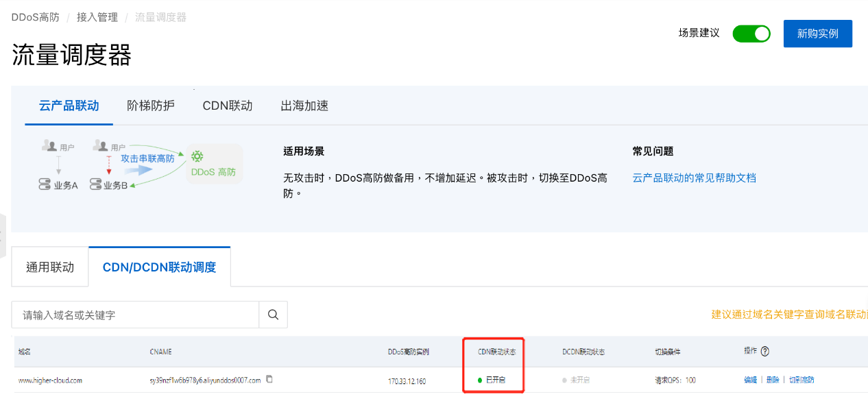868x401 pixels.
Task: Switch to the 通用联动 sub-tab
Action: pyautogui.click(x=50, y=267)
